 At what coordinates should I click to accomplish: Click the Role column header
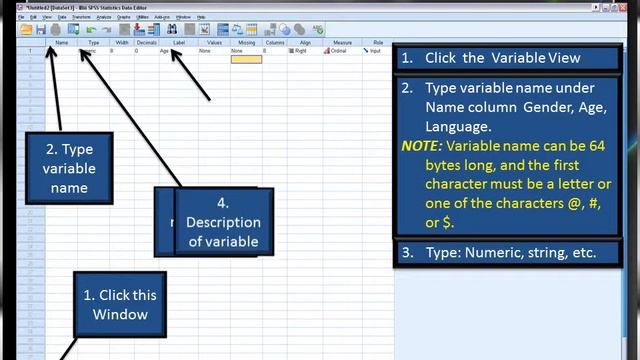[x=378, y=42]
